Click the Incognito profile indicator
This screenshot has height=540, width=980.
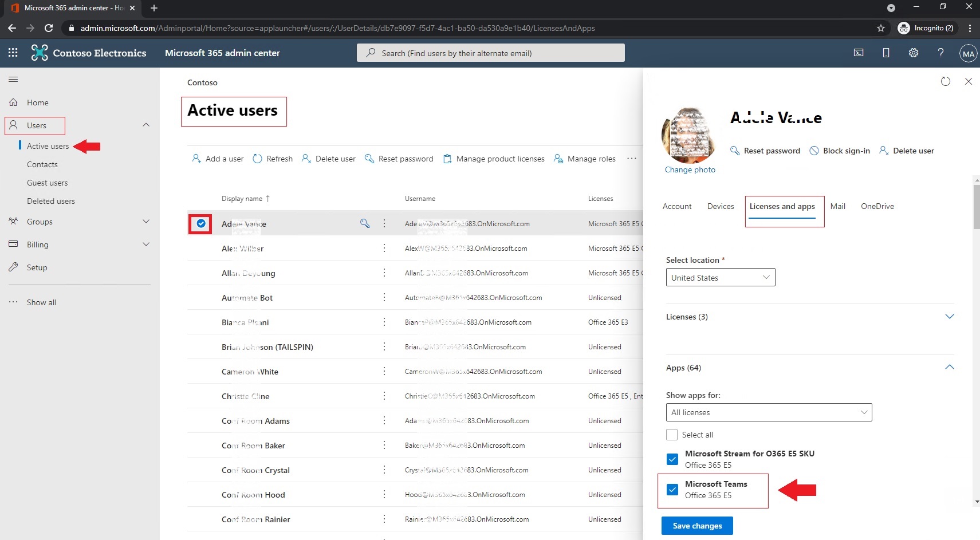point(926,28)
